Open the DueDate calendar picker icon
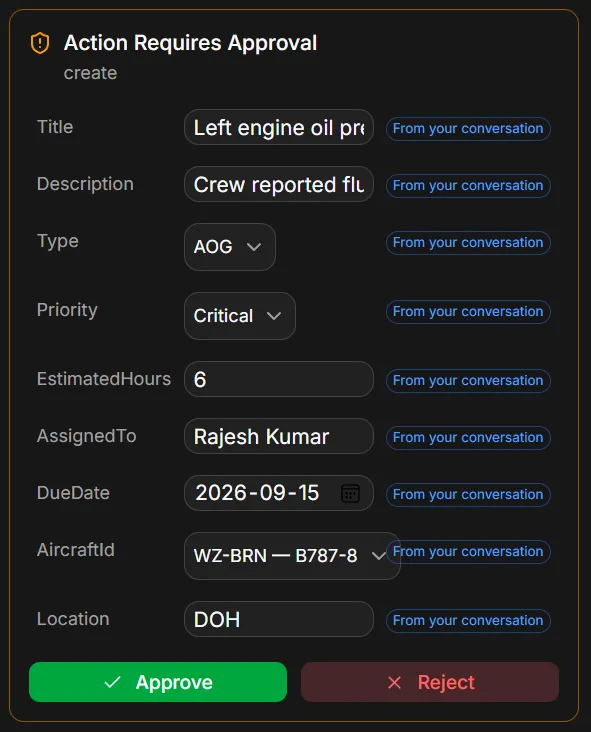 350,493
